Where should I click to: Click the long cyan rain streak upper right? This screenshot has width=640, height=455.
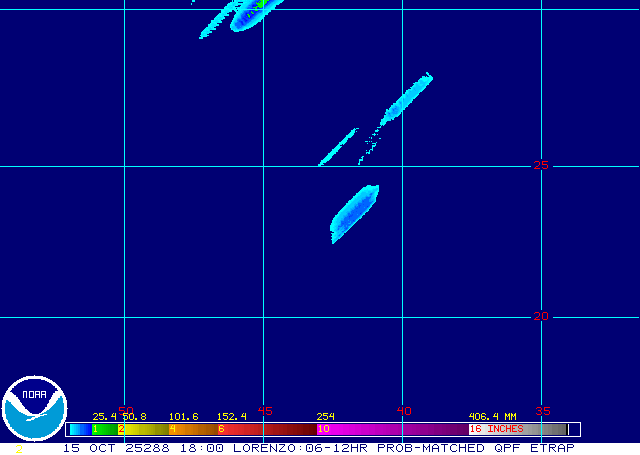click(406, 98)
